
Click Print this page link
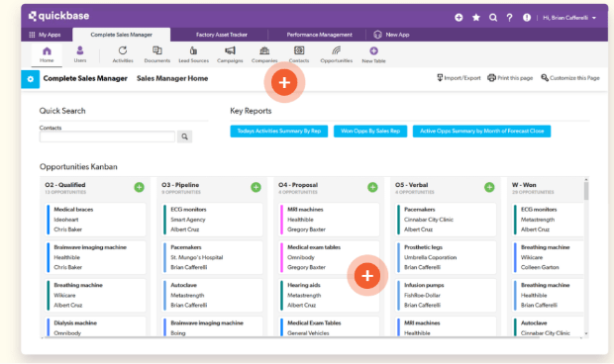510,78
